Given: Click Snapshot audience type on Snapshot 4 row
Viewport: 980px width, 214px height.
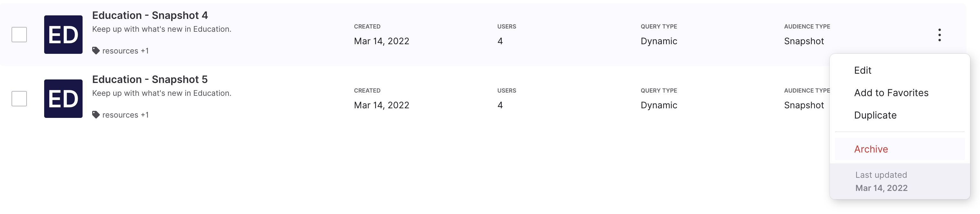Looking at the screenshot, I should [x=804, y=41].
